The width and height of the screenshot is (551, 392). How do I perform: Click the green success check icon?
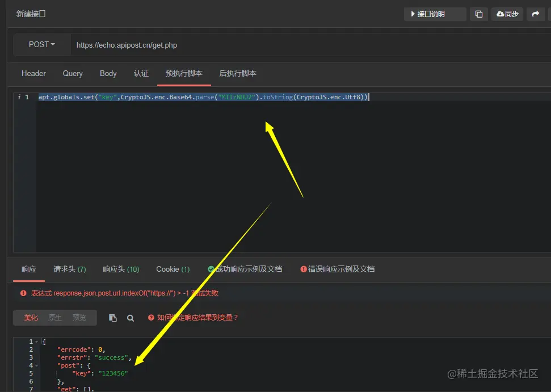point(211,269)
